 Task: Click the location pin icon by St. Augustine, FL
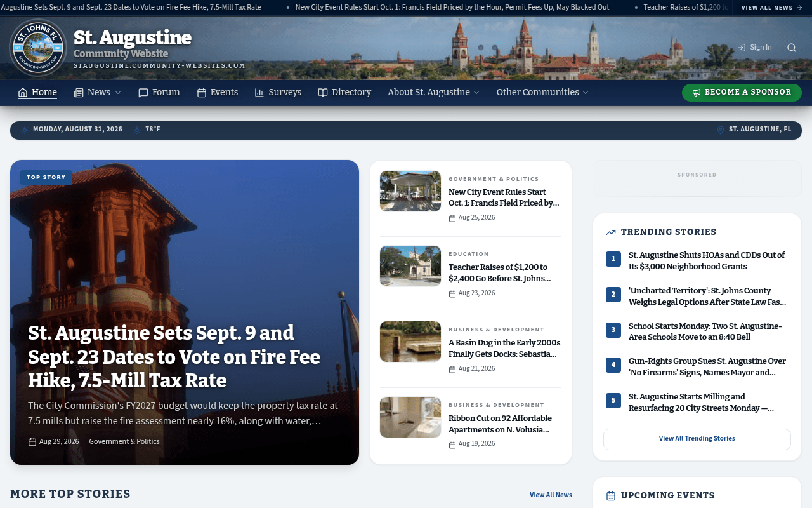[721, 130]
